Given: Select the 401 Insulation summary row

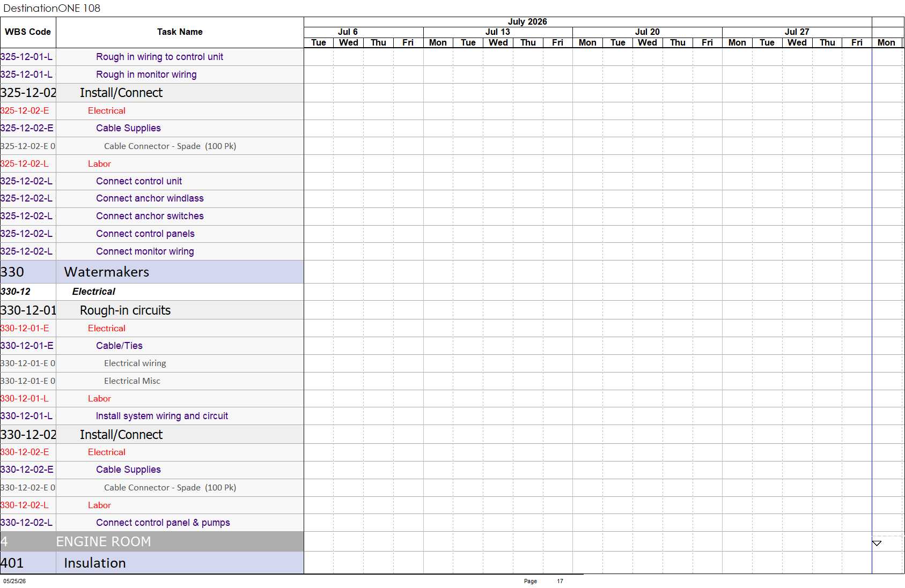Looking at the screenshot, I should click(152, 563).
